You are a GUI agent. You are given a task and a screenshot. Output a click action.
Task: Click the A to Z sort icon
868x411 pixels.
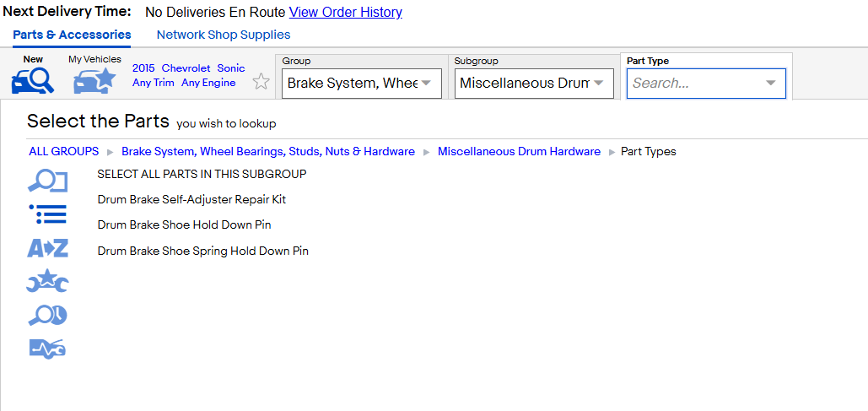47,248
